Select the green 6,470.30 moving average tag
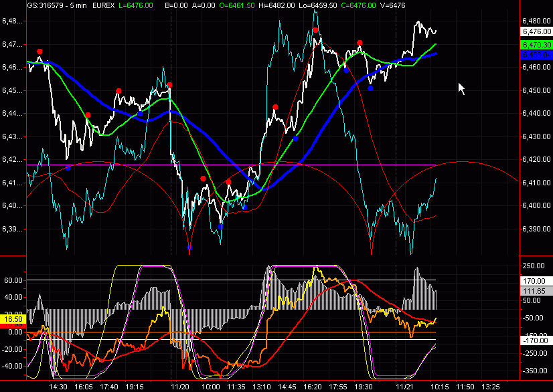The height and width of the screenshot is (392, 553). 534,43
